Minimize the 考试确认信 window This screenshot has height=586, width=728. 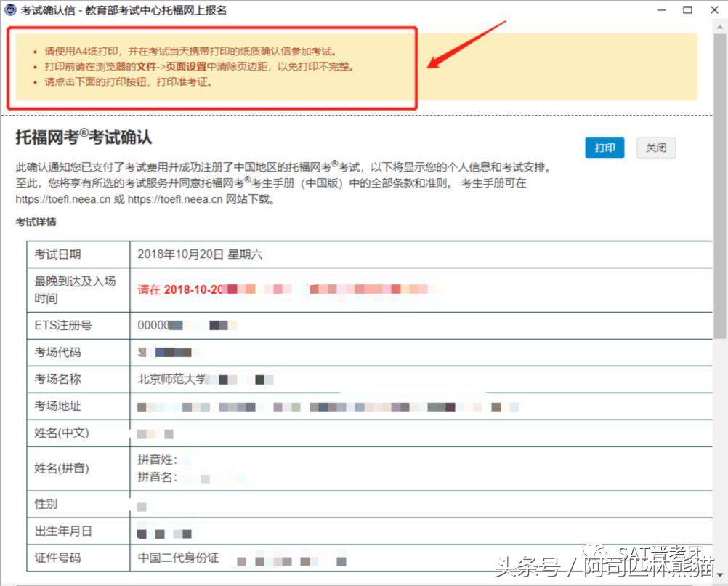click(x=663, y=9)
